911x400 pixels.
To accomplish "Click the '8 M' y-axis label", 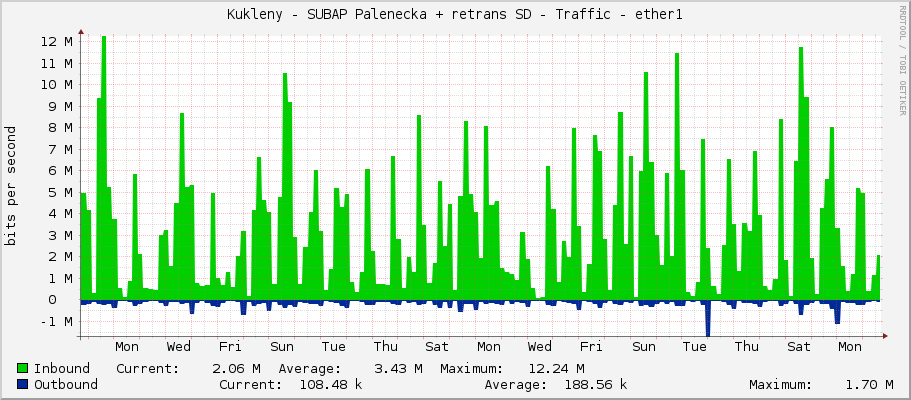I will tap(61, 128).
